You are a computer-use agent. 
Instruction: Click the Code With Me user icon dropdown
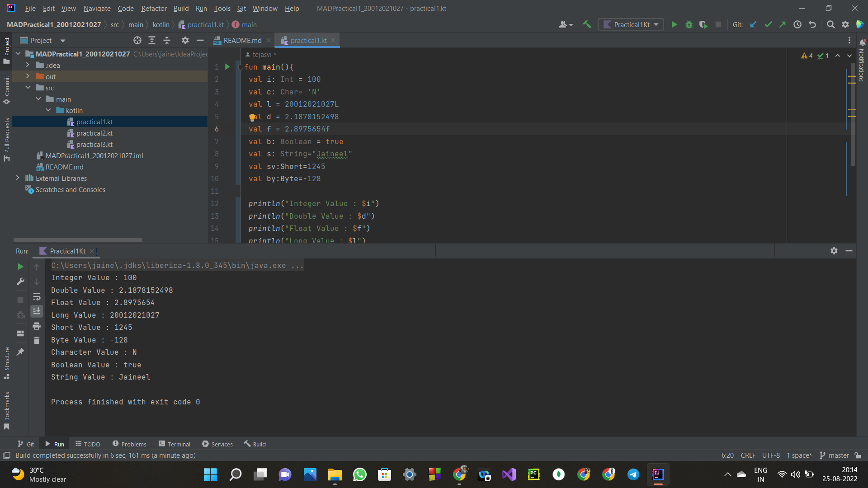pos(566,24)
